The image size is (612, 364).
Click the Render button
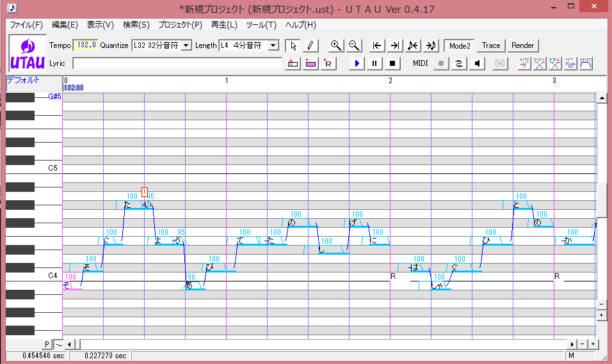coord(522,45)
